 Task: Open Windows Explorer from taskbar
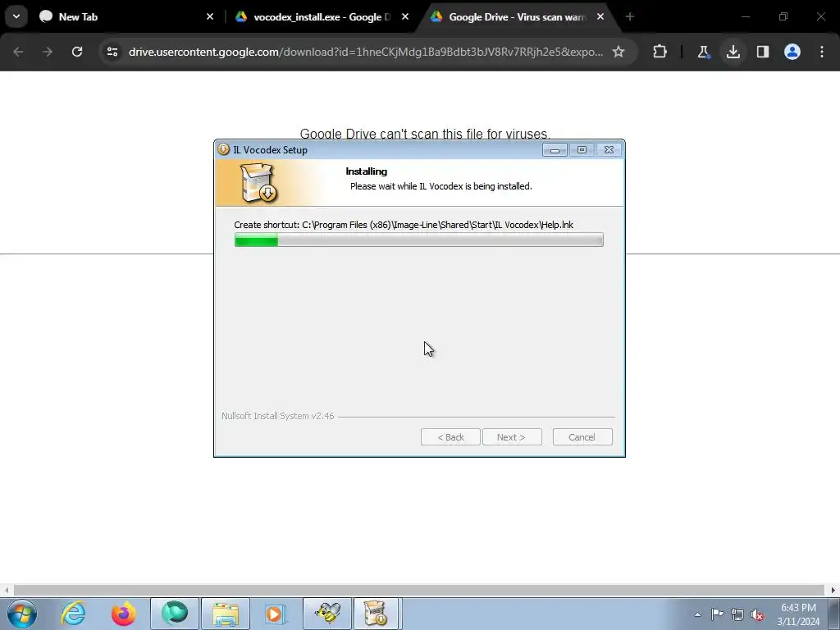click(x=226, y=614)
